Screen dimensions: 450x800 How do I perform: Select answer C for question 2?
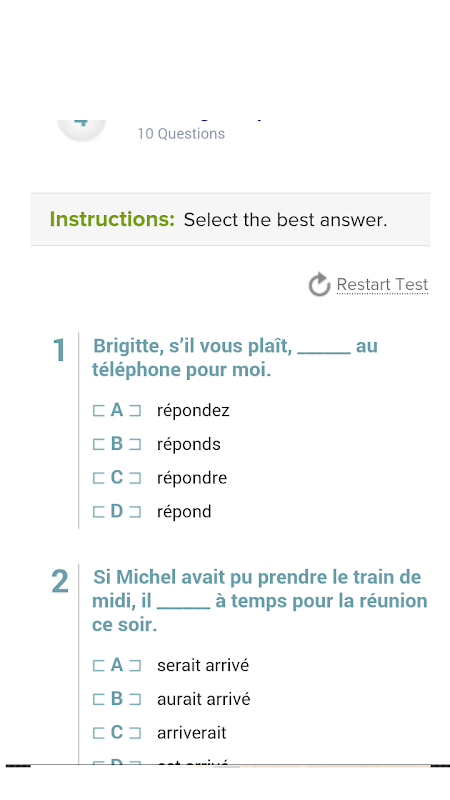(117, 733)
